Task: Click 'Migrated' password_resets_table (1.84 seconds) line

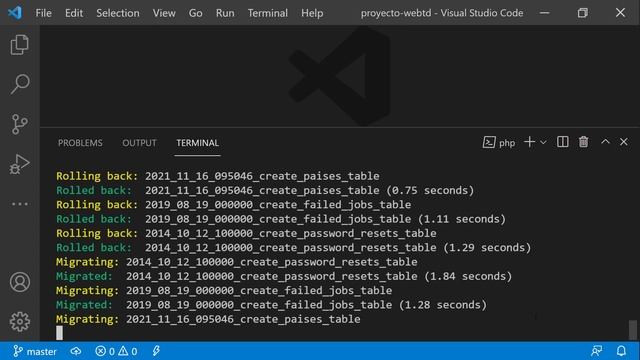Action: tap(284, 276)
